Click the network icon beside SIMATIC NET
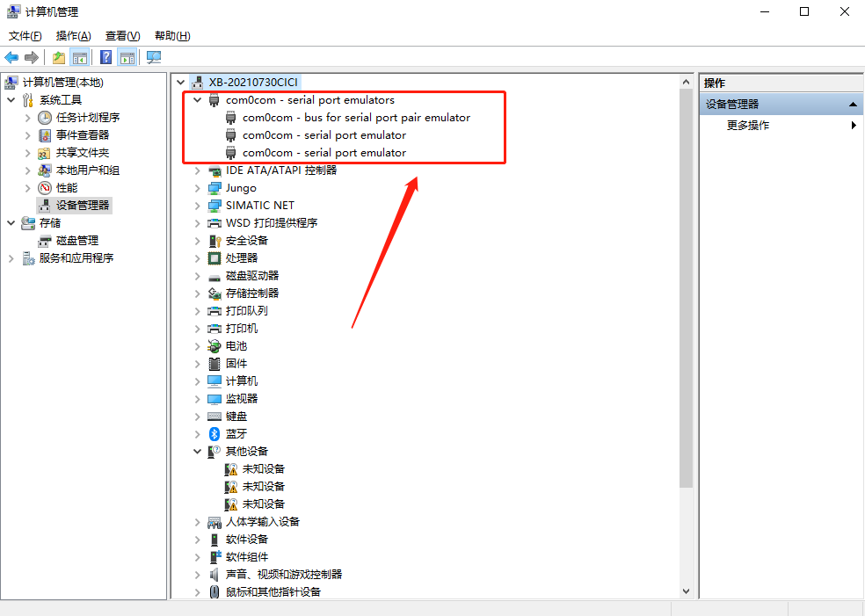 214,206
